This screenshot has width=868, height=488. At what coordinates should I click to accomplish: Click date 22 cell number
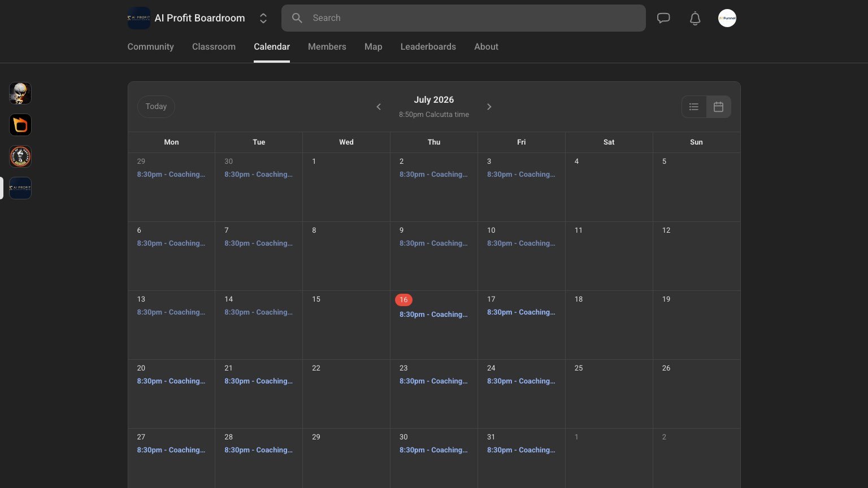point(316,368)
